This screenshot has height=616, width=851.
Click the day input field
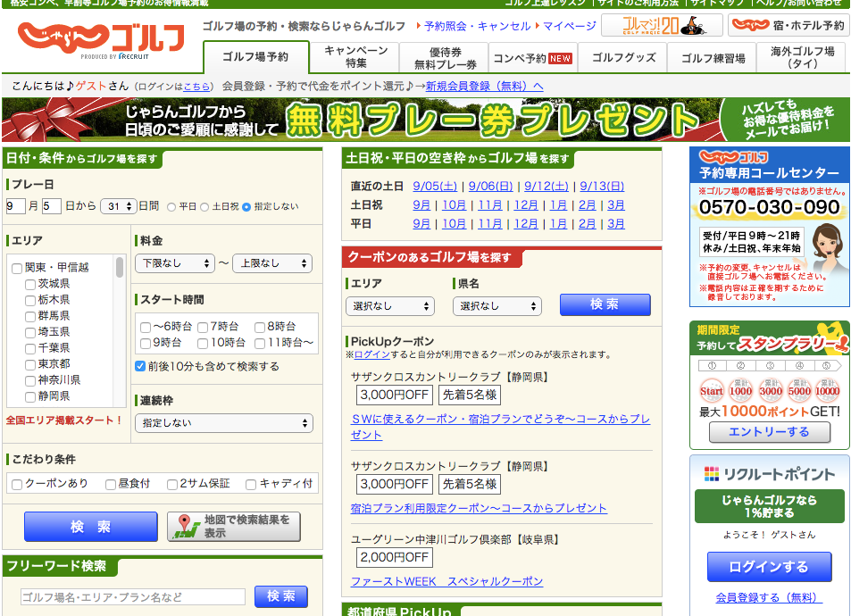click(x=51, y=206)
